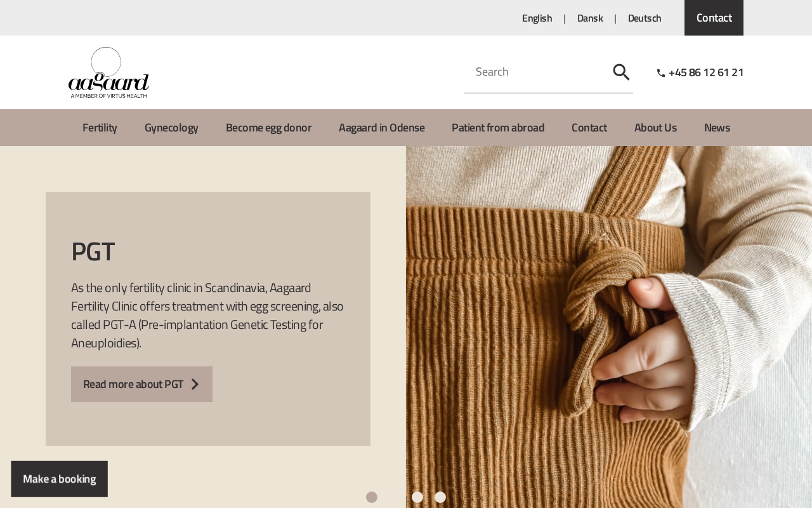The width and height of the screenshot is (812, 508).
Task: Switch language to Deutsch
Action: point(645,18)
